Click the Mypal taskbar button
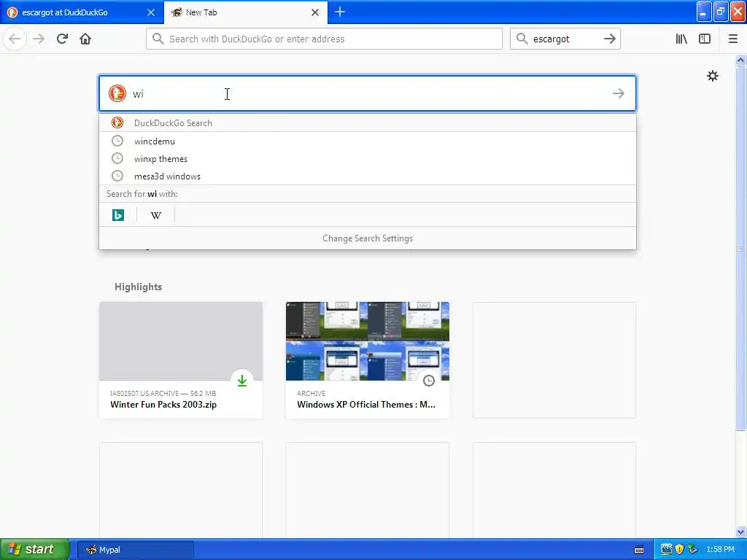The image size is (747, 560). click(135, 550)
